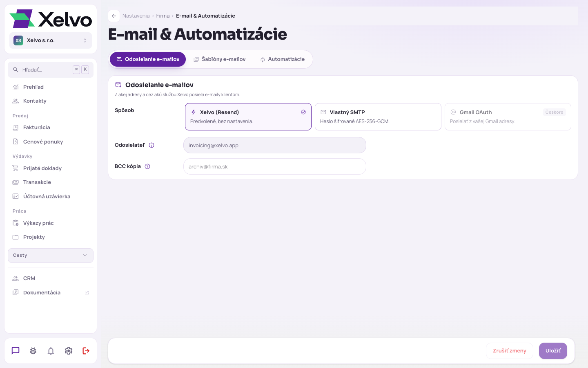
Task: Click the search magnifier icon
Action: click(16, 70)
